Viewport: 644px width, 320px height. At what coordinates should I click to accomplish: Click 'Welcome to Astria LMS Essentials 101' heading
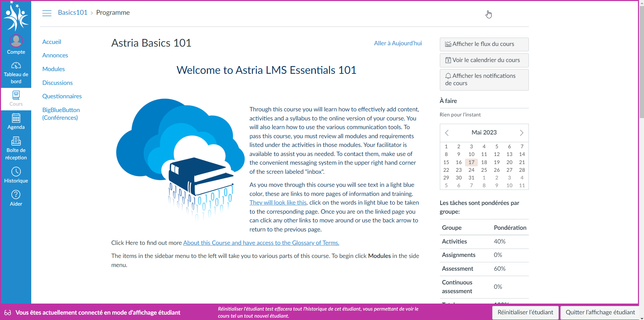266,70
